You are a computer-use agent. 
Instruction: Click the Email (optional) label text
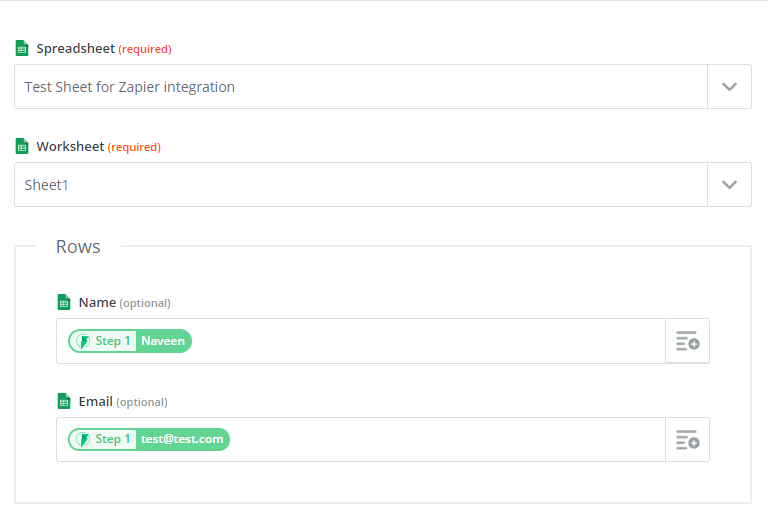coord(123,402)
